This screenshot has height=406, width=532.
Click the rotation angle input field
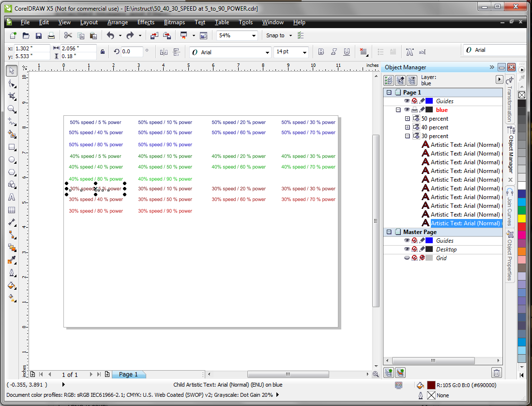[x=132, y=51]
